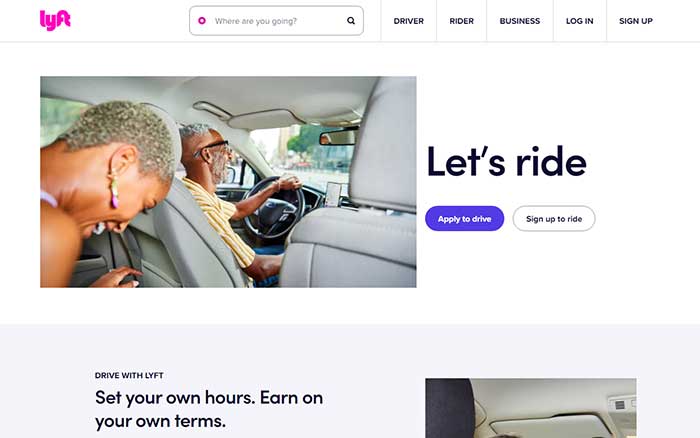Click the Apply to drive button
Image resolution: width=700 pixels, height=438 pixels.
(464, 219)
